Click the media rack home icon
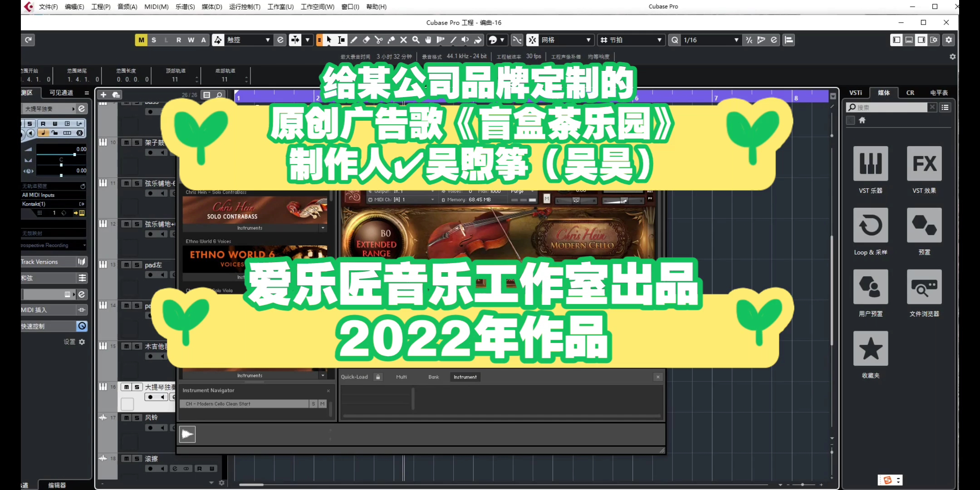The width and height of the screenshot is (980, 490). coord(862,120)
